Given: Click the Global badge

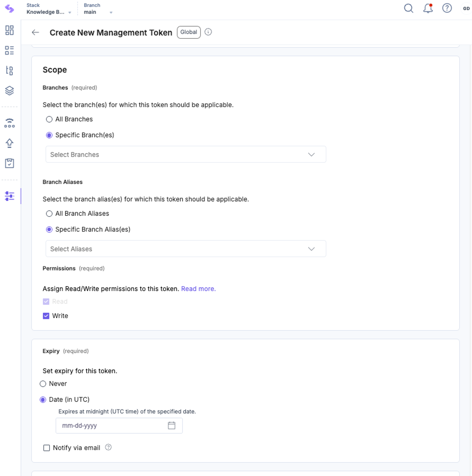Looking at the screenshot, I should 189,32.
